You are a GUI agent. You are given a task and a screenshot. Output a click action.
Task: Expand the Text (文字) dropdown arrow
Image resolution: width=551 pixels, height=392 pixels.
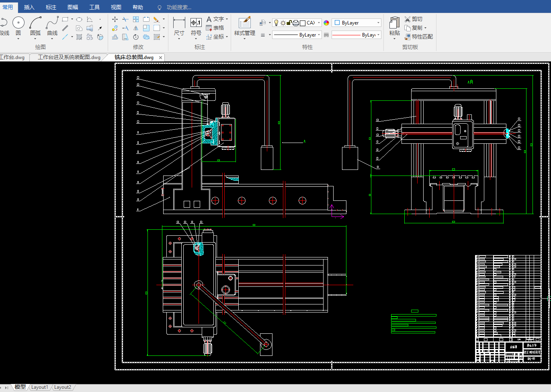pyautogui.click(x=227, y=19)
